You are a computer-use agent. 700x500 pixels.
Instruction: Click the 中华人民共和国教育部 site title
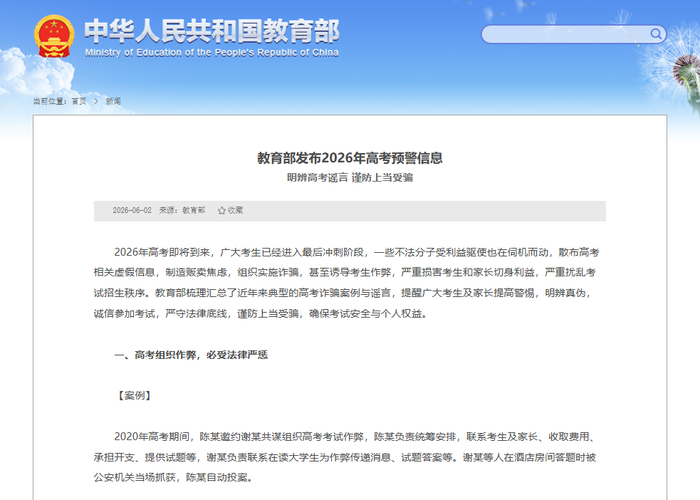coord(212,31)
